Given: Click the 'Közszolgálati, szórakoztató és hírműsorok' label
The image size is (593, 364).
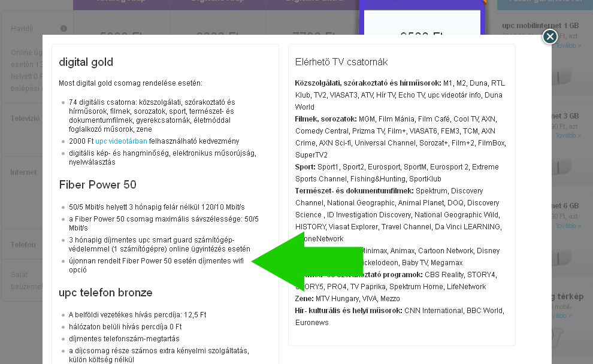Looking at the screenshot, I should coord(368,83).
